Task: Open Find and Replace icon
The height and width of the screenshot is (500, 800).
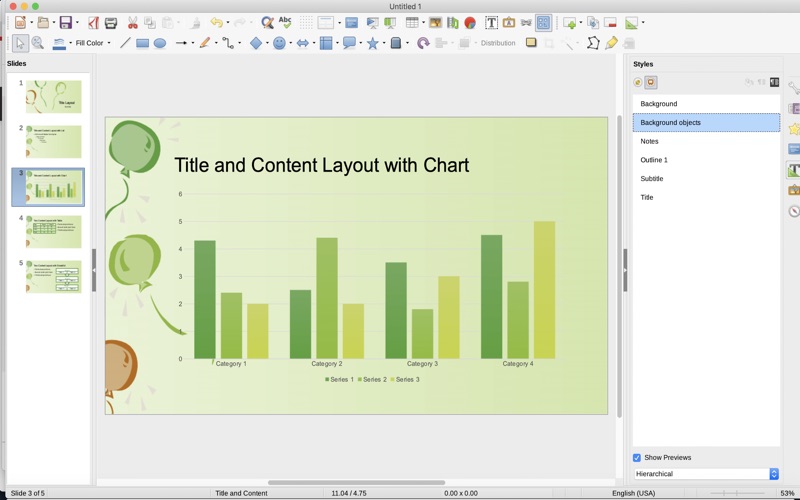Action: (x=267, y=22)
